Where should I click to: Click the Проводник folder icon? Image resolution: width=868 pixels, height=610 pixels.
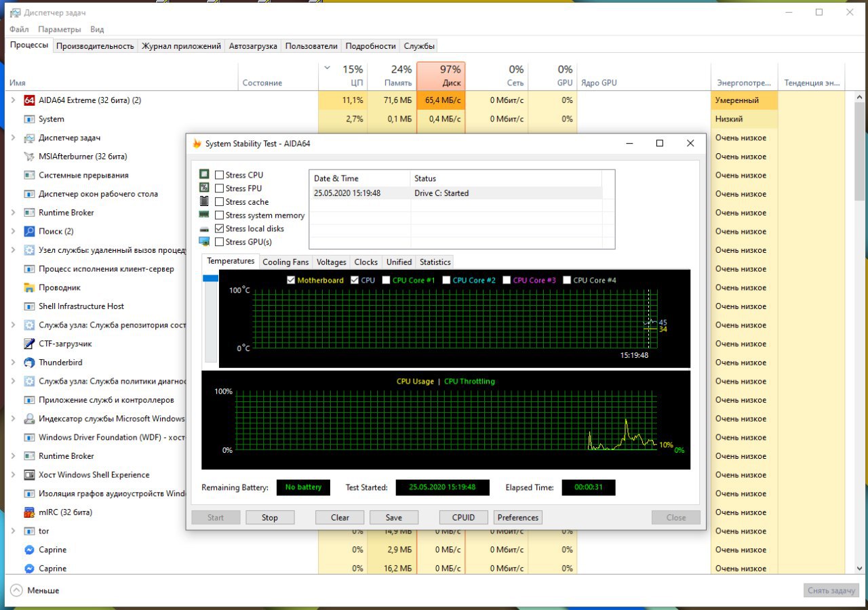coord(29,288)
